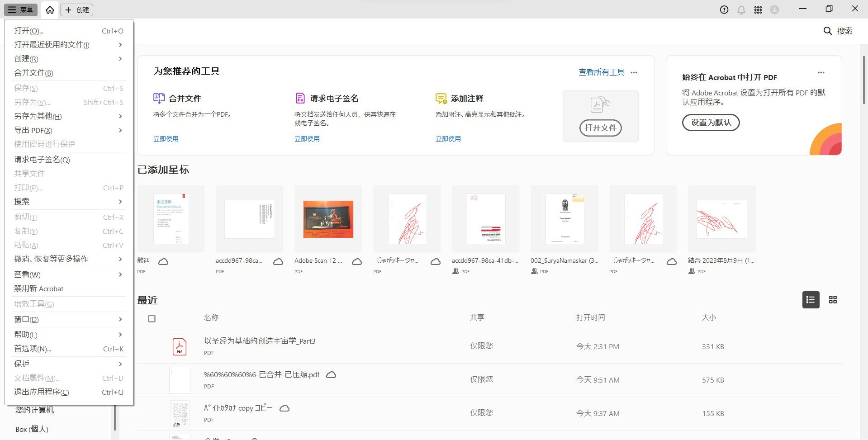This screenshot has height=440, width=868.
Task: Click the 添加注释 tool icon
Action: tap(441, 98)
